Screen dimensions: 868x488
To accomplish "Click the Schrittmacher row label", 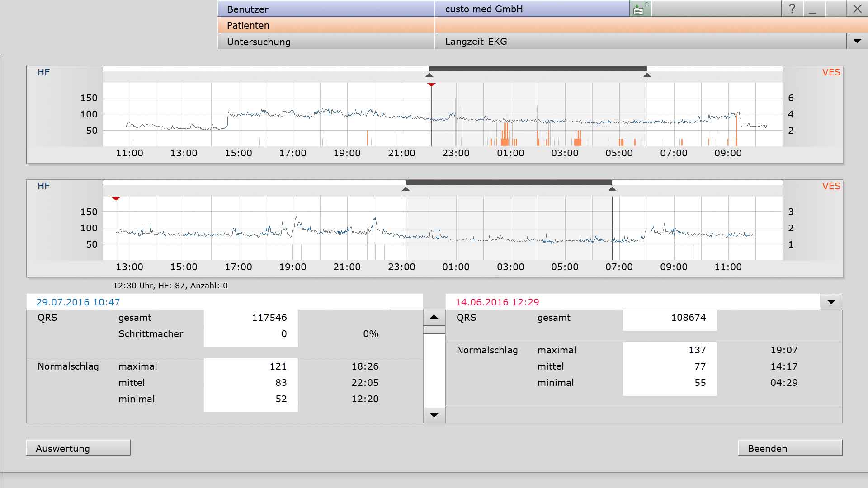I will (x=151, y=334).
